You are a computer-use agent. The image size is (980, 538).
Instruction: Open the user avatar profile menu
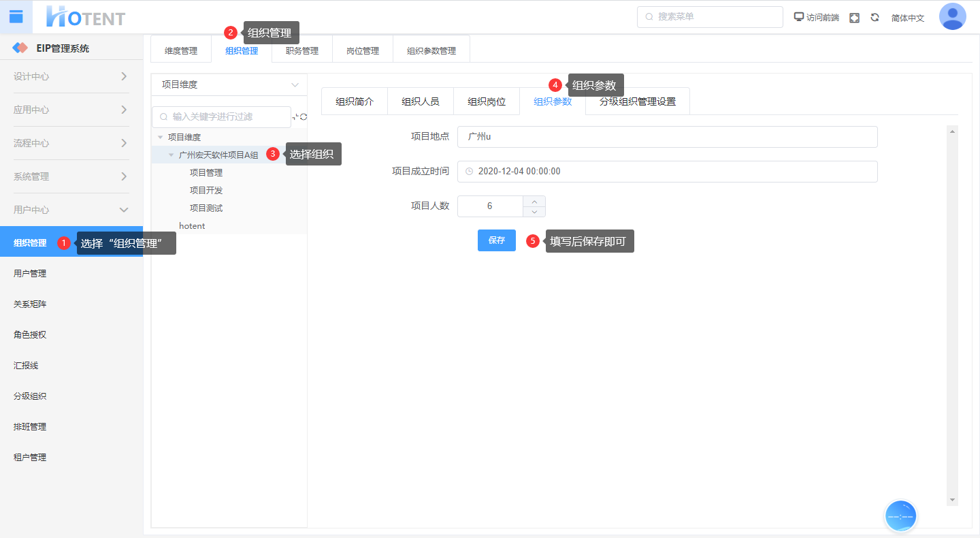[952, 17]
